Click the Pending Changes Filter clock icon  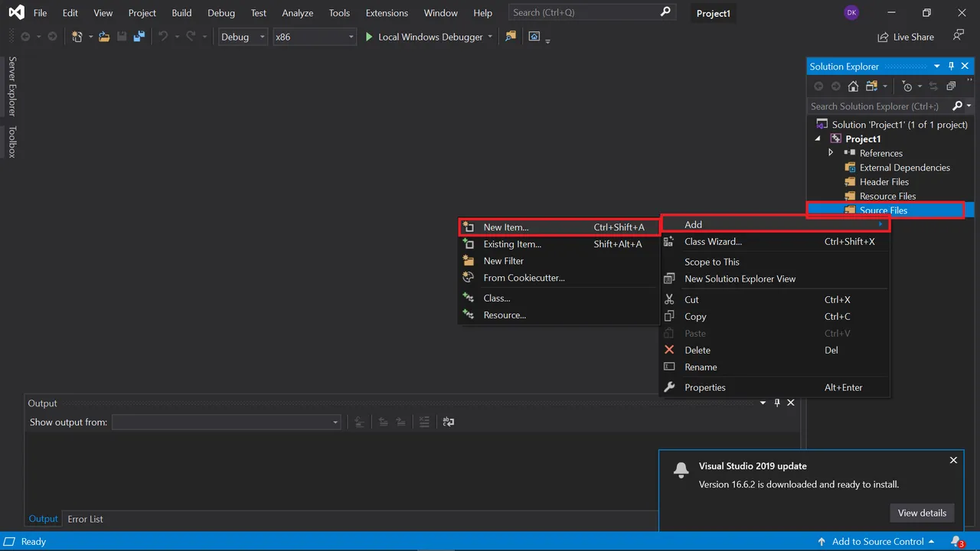pyautogui.click(x=907, y=86)
